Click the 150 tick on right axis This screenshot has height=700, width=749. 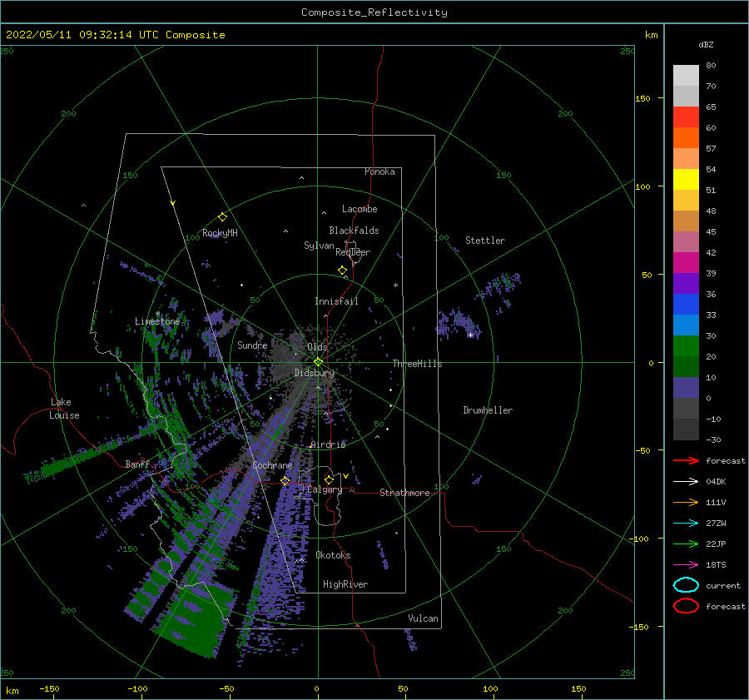[642, 98]
